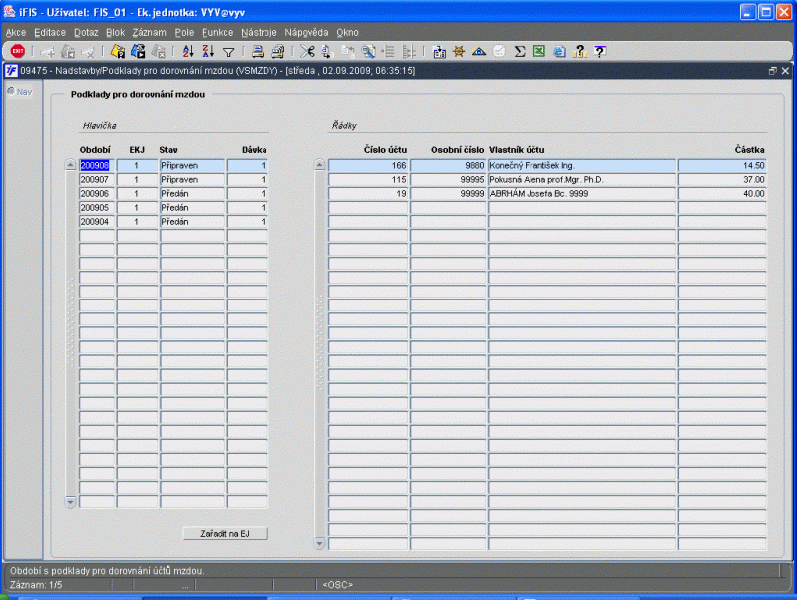Restore the inner VSMZDY form window

[773, 71]
